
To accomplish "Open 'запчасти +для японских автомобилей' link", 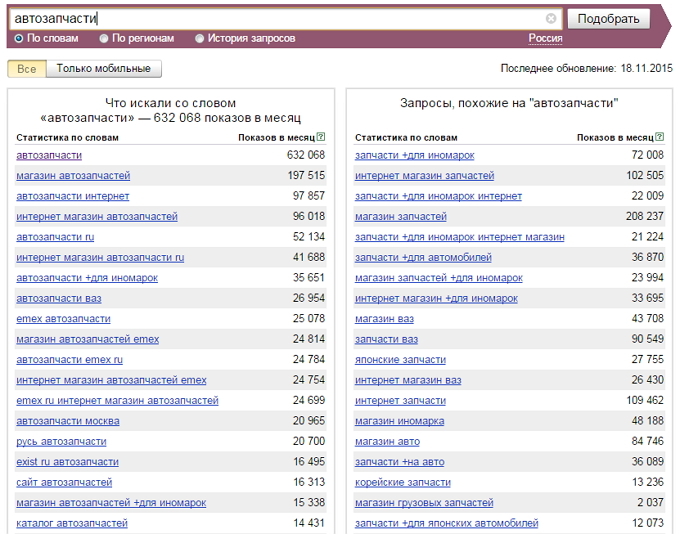I will (447, 523).
